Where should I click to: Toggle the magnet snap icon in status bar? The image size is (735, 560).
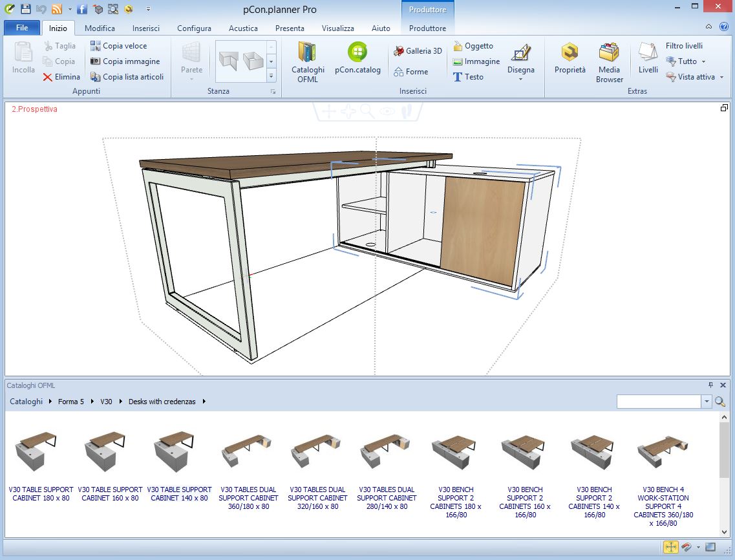pyautogui.click(x=687, y=547)
